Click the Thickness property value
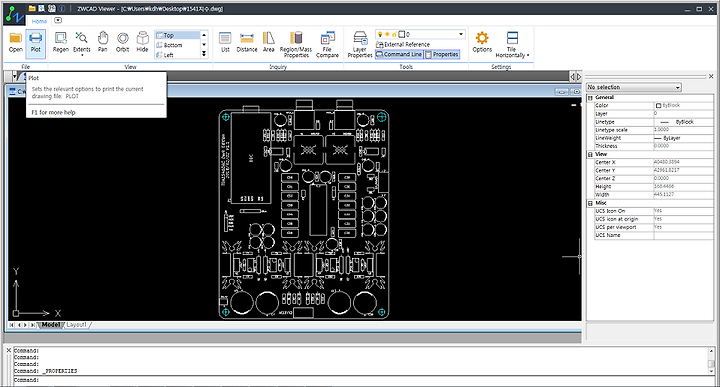 683,146
